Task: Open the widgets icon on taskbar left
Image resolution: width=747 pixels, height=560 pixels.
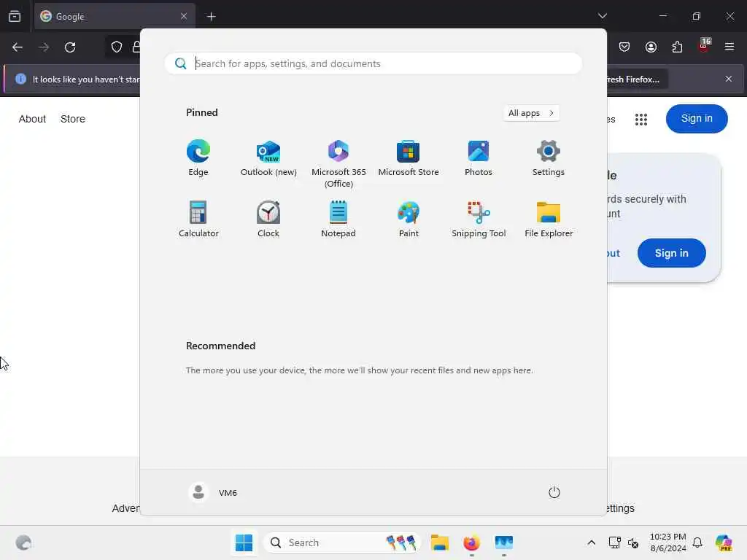Action: (23, 542)
